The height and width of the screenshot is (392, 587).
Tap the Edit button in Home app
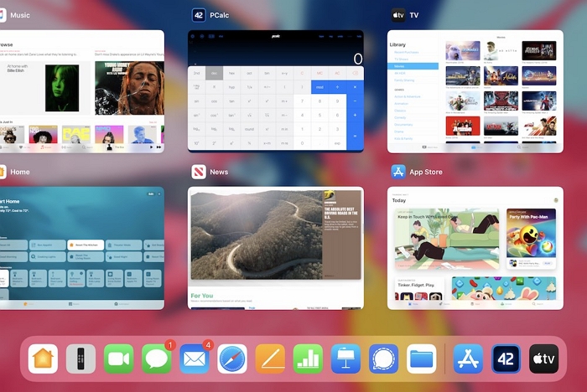151,194
